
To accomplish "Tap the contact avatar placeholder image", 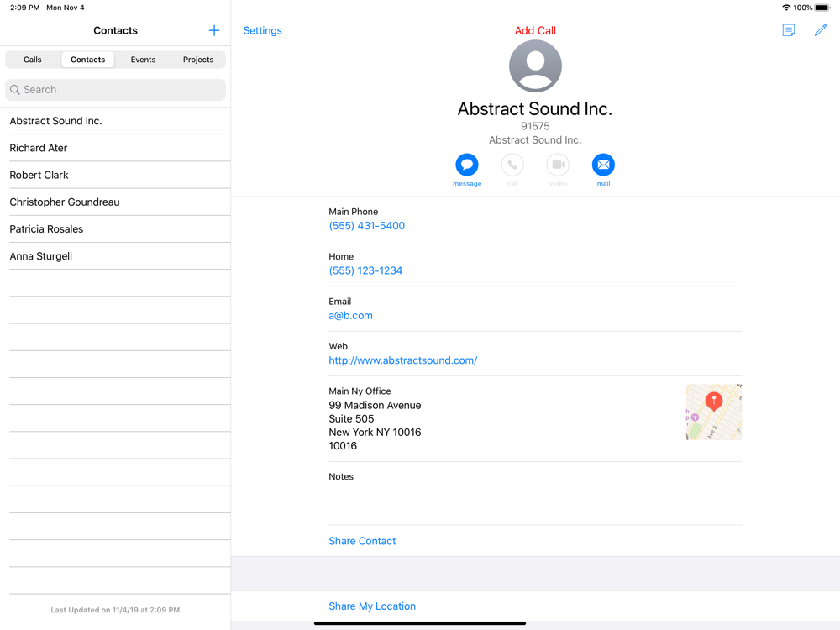I will [x=535, y=66].
